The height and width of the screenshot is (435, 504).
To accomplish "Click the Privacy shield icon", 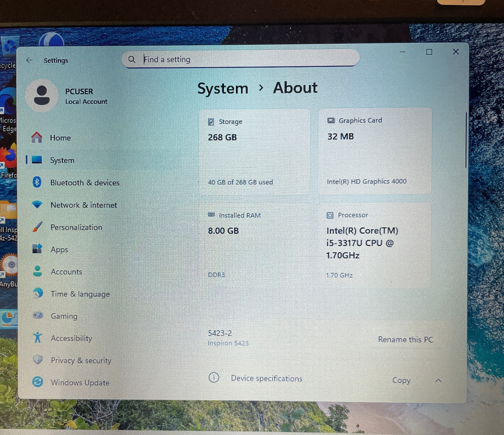I will coord(38,359).
